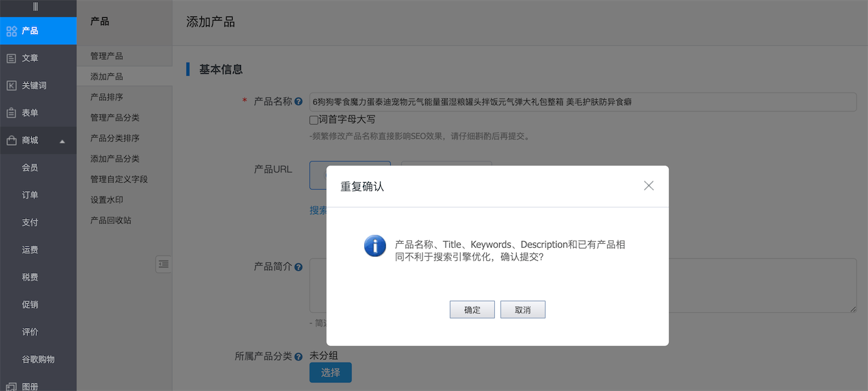This screenshot has height=391, width=868.
Task: Click the 产品名称 text field
Action: (582, 102)
